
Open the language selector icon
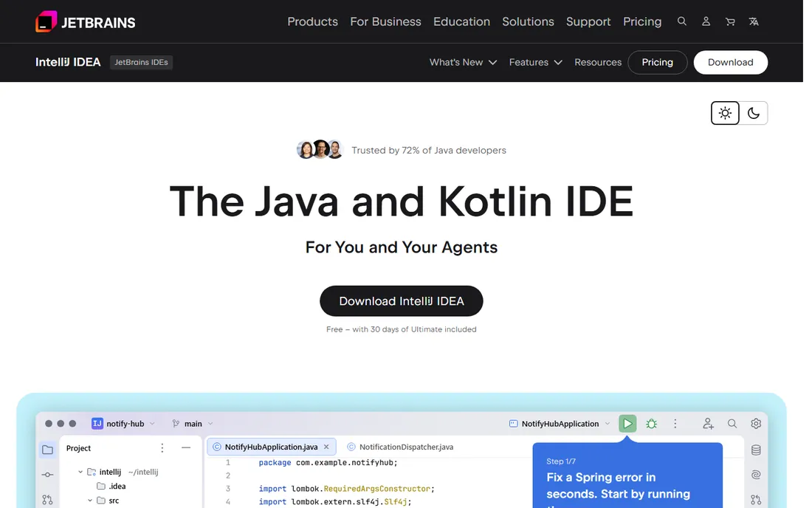pos(754,21)
